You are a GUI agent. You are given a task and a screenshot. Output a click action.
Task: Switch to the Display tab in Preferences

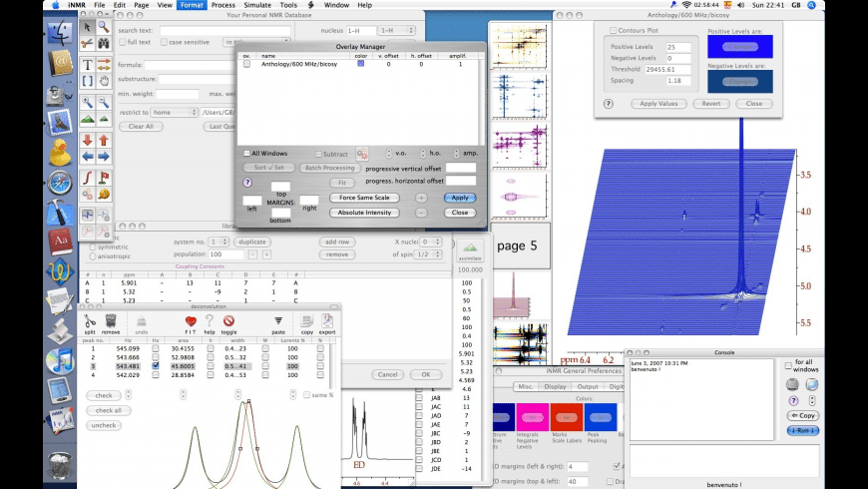pyautogui.click(x=556, y=387)
